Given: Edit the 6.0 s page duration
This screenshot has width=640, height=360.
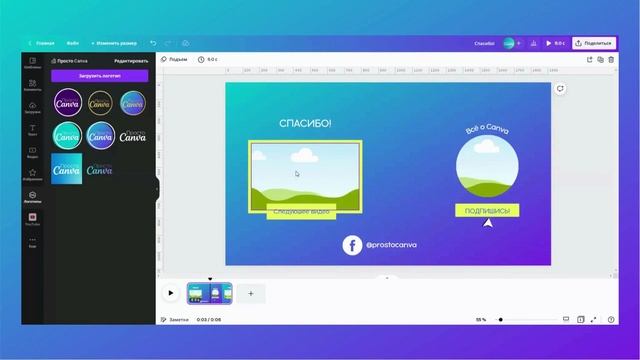Looking at the screenshot, I should coord(208,60).
